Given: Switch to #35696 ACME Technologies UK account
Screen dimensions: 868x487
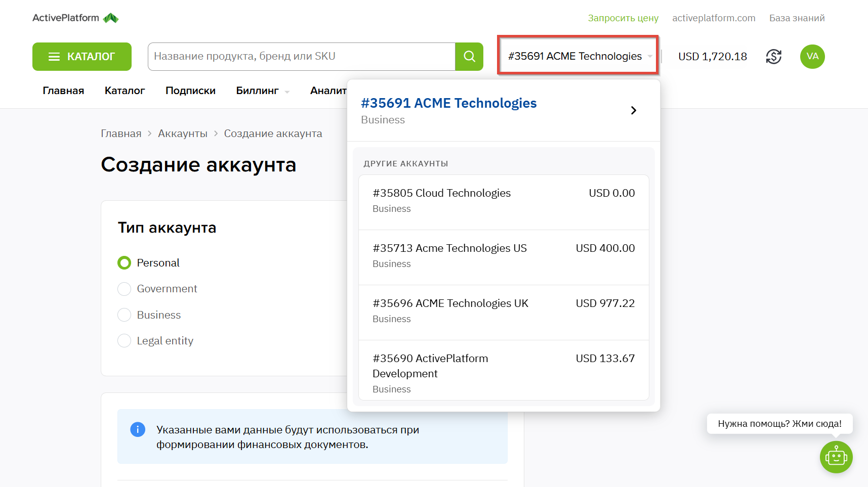Looking at the screenshot, I should point(504,313).
